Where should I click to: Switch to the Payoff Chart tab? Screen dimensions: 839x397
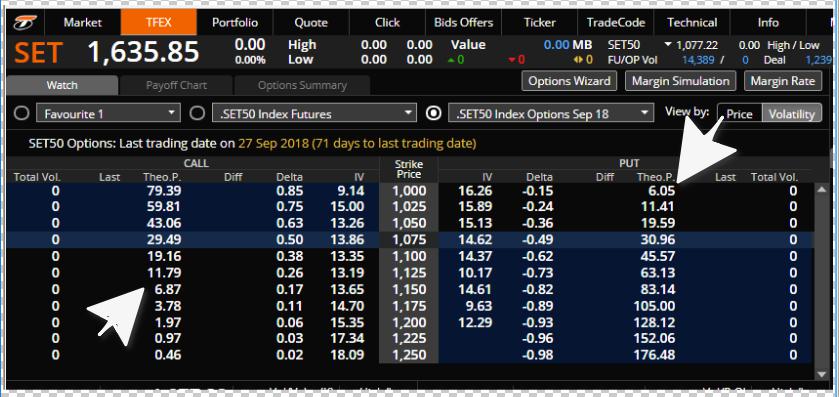[x=176, y=85]
